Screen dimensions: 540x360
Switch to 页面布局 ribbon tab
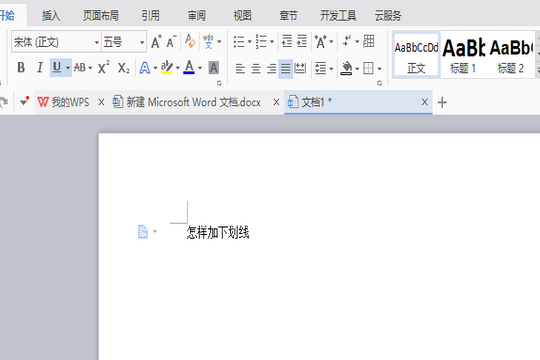[x=101, y=16]
